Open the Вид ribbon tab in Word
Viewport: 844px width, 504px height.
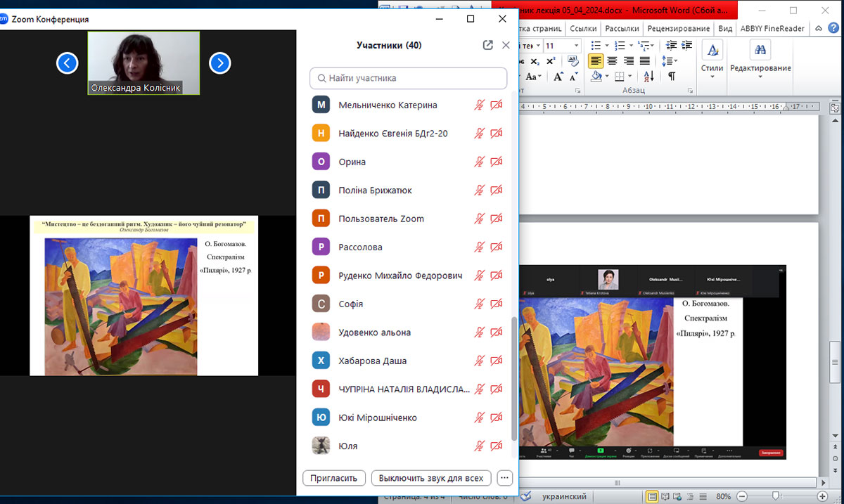pos(725,28)
